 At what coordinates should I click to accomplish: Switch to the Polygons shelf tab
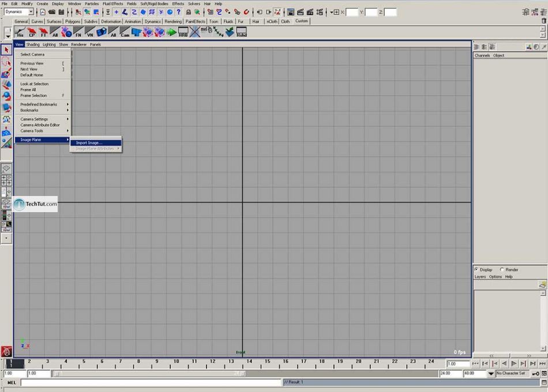click(x=73, y=21)
